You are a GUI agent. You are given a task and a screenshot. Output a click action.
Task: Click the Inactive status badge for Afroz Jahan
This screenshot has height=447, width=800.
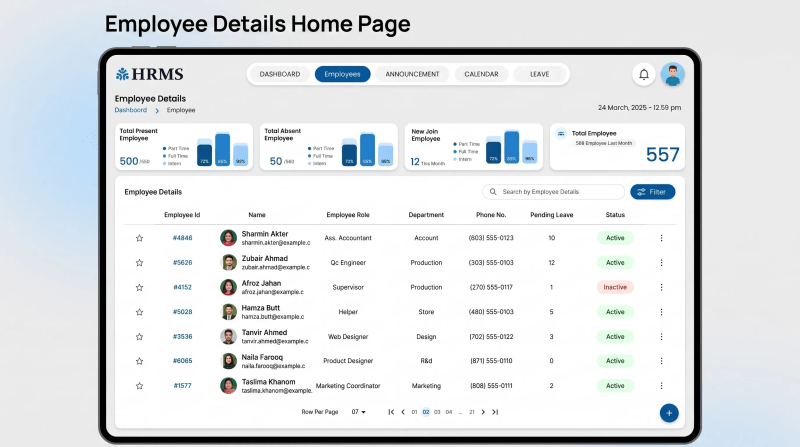point(615,287)
